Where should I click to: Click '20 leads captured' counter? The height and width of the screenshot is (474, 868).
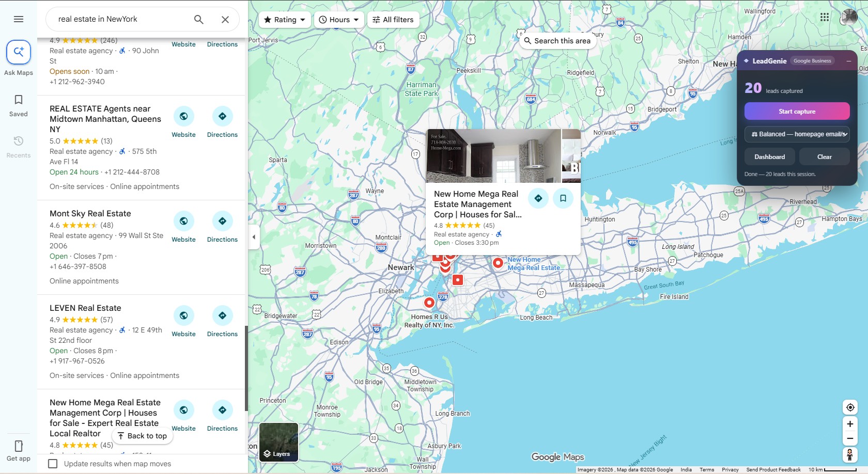pyautogui.click(x=773, y=88)
